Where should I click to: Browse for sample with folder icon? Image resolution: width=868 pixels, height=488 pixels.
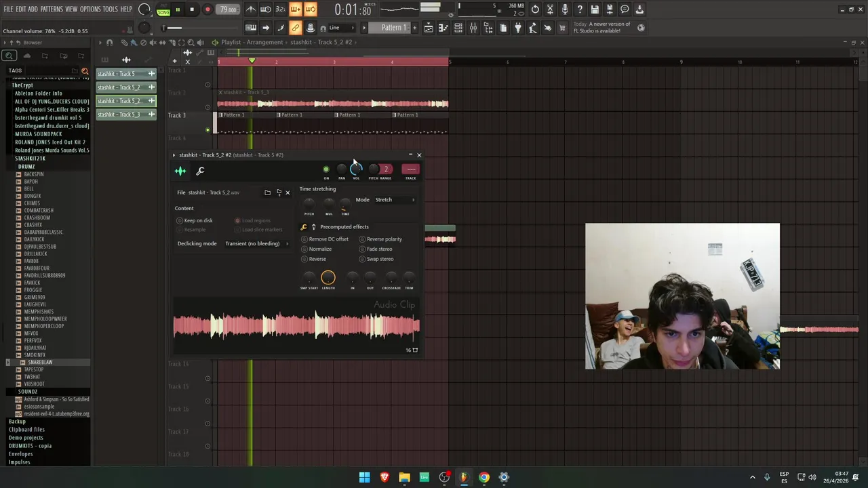pyautogui.click(x=267, y=192)
